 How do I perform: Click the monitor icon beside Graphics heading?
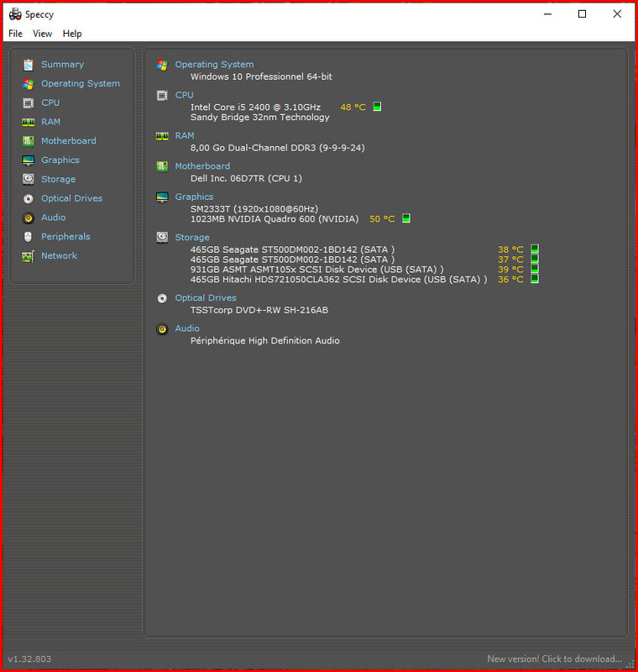(162, 197)
